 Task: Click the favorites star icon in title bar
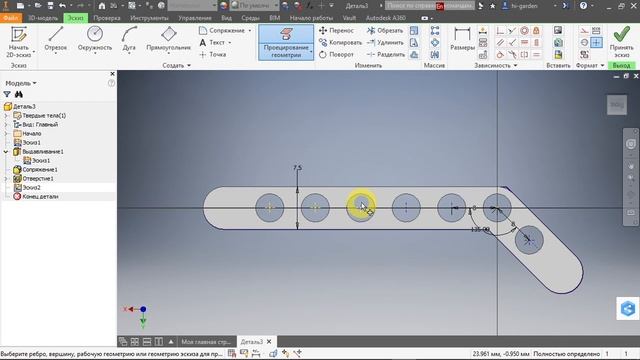pyautogui.click(x=492, y=6)
